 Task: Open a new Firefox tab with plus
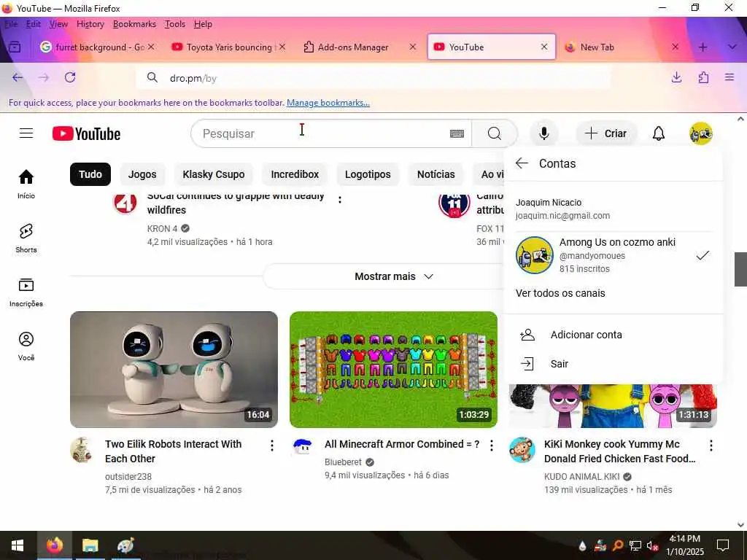click(703, 47)
